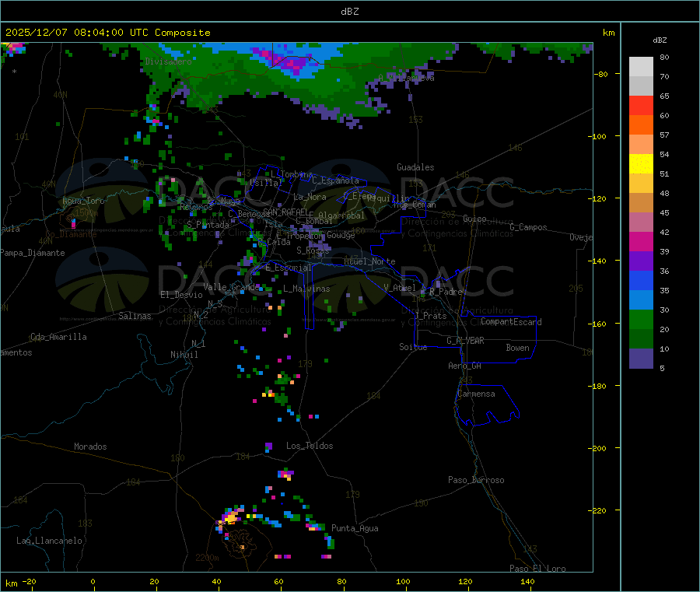Screen dimensions: 700x592
Task: Click the J_Prats label
Action: click(x=430, y=316)
